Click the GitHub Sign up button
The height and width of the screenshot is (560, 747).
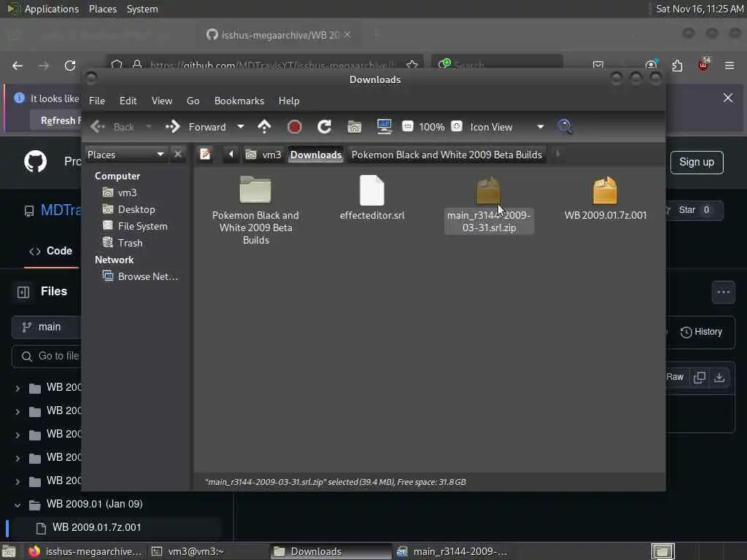[x=697, y=163]
